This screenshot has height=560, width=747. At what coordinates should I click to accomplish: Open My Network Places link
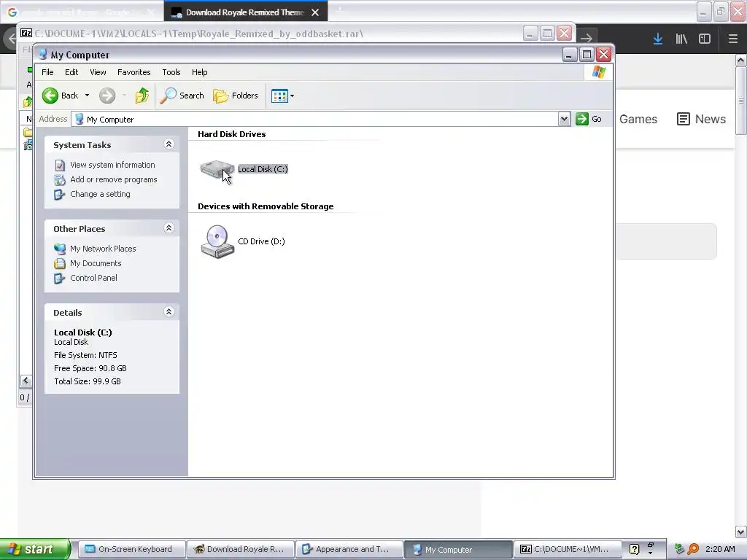(103, 249)
